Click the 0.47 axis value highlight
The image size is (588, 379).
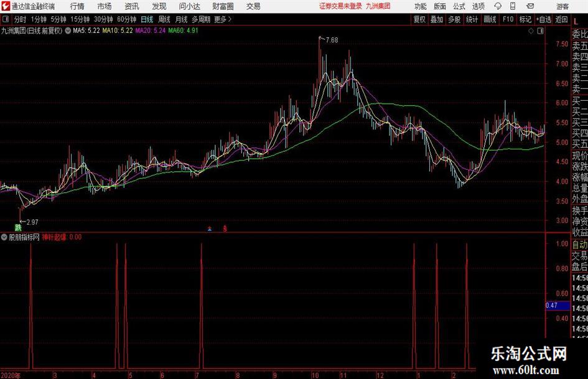coord(558,306)
